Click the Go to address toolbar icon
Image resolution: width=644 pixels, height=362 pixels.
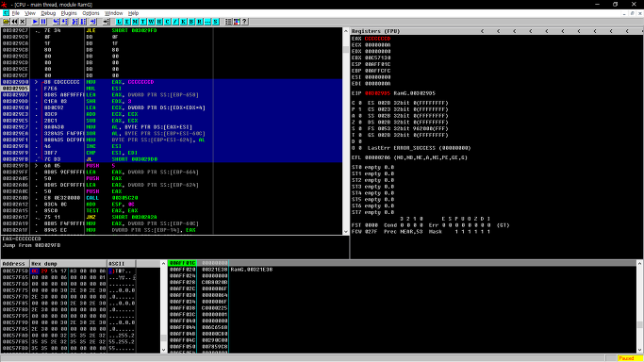pyautogui.click(x=106, y=22)
